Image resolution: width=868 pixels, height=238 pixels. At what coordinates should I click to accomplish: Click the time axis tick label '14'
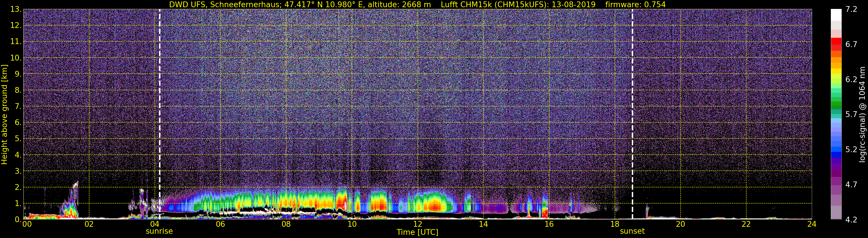coord(483,224)
